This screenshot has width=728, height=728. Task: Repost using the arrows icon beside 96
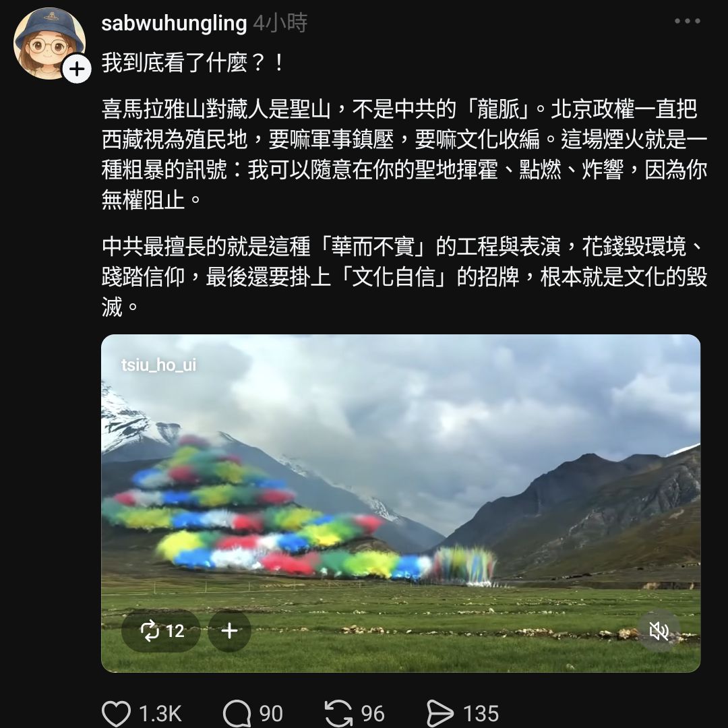[339, 713]
